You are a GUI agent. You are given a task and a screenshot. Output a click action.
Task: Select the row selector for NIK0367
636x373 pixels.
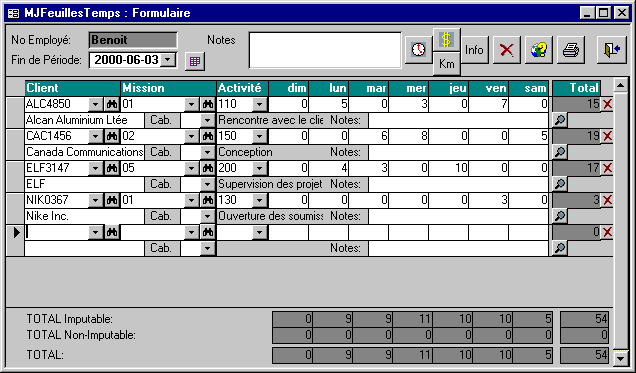[x=15, y=200]
